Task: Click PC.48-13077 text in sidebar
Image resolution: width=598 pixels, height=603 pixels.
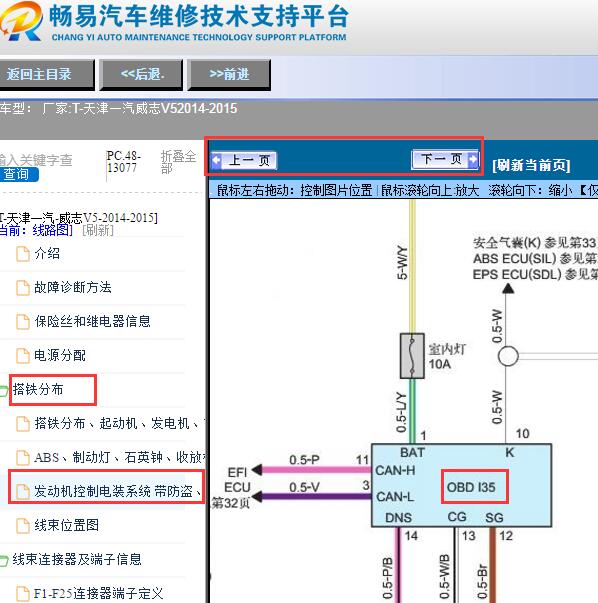Action: [x=123, y=162]
